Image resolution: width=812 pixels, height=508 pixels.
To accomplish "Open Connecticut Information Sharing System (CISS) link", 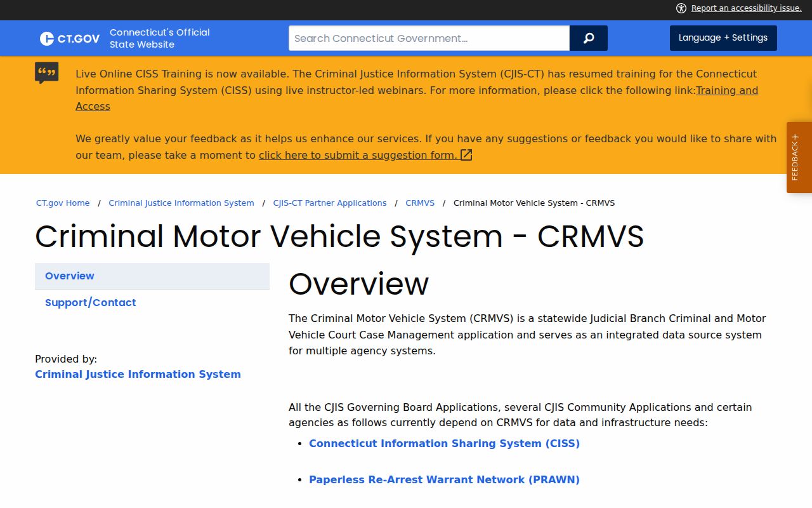I will 444,444.
